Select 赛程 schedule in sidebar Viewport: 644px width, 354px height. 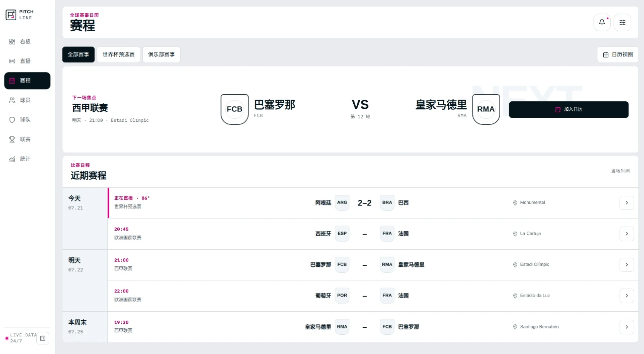27,81
